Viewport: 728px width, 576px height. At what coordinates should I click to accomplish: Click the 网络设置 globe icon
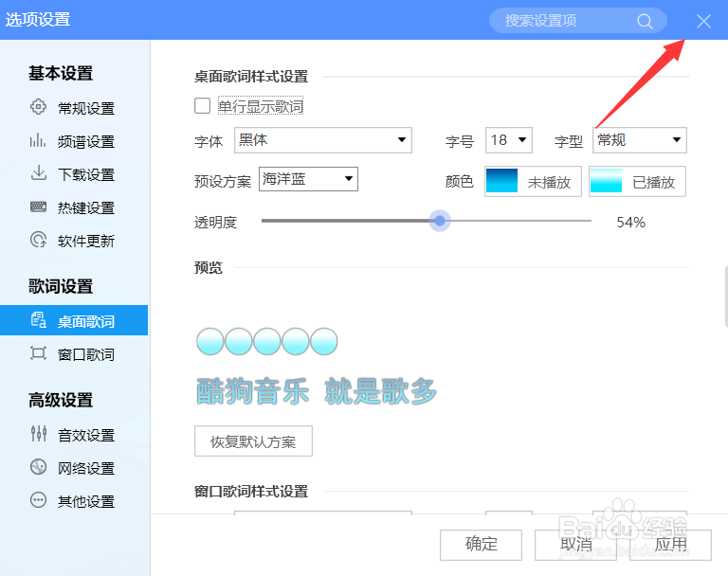pos(38,467)
